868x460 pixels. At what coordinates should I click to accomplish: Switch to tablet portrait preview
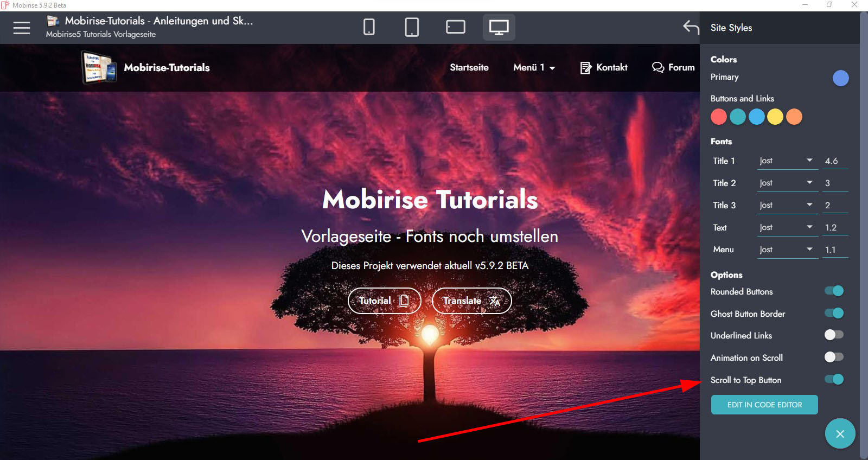click(x=412, y=27)
